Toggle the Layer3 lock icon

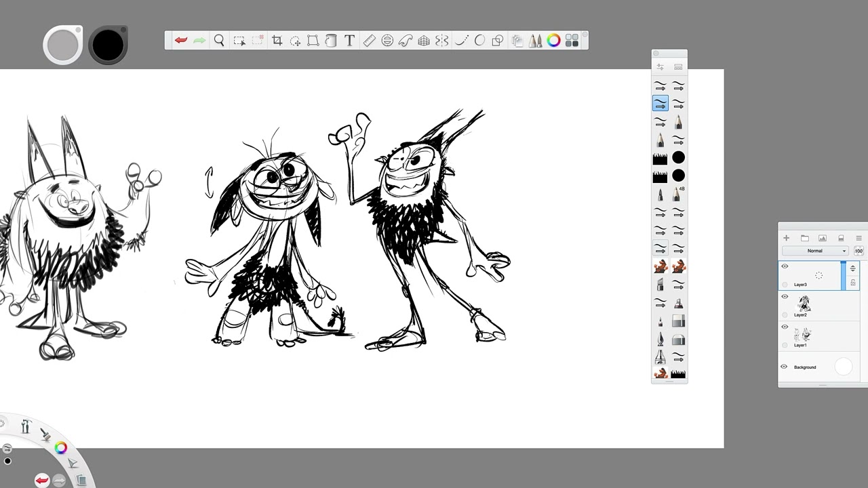(x=852, y=283)
